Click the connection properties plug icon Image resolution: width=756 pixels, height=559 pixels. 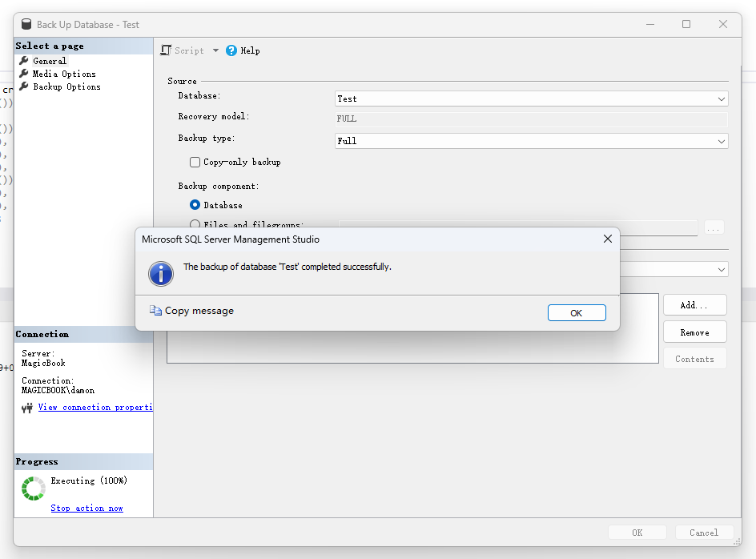pos(27,408)
